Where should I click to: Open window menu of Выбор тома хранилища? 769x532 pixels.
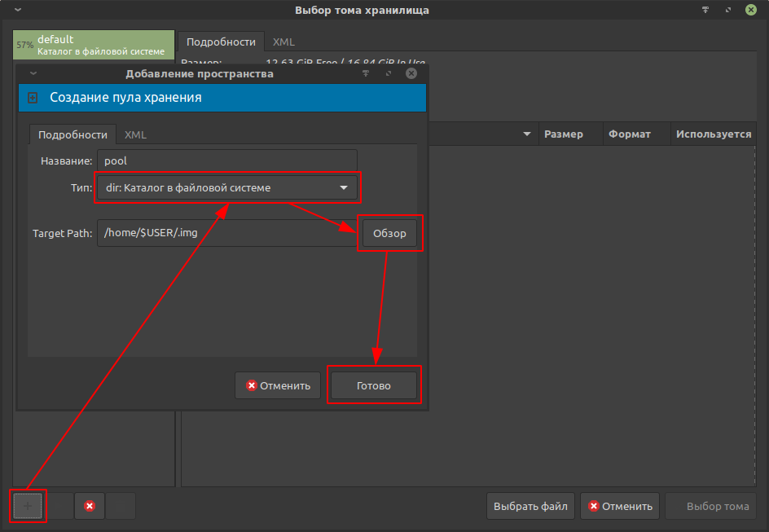pos(18,11)
